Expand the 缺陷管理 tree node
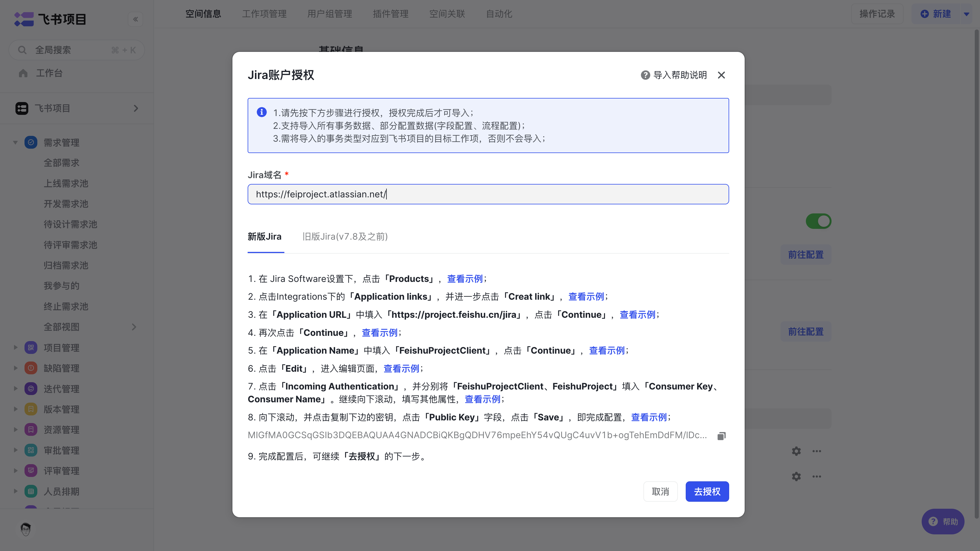Screen dimensions: 980x551 tap(15, 368)
